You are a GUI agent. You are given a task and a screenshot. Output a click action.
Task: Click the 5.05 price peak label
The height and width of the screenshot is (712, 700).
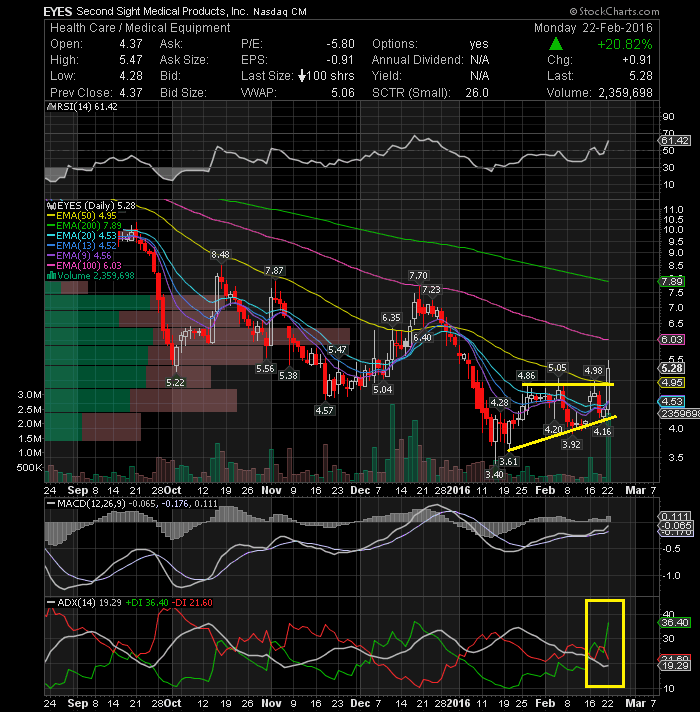pyautogui.click(x=557, y=368)
